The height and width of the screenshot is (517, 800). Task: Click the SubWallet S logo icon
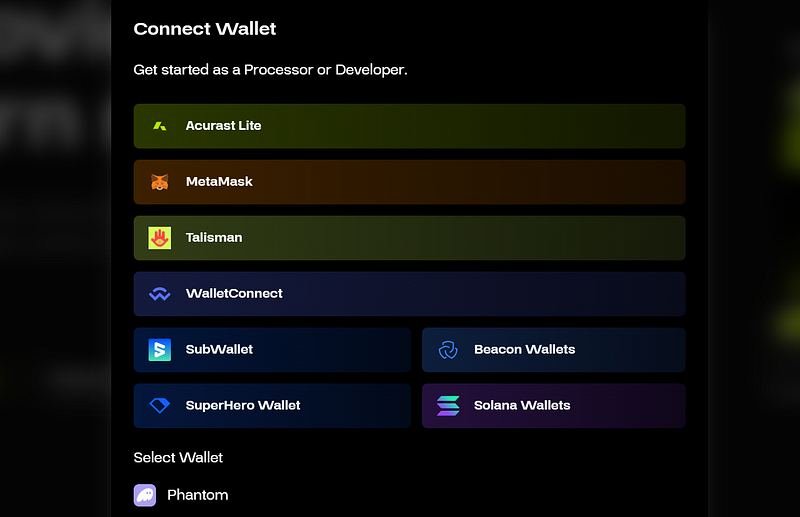pyautogui.click(x=160, y=350)
